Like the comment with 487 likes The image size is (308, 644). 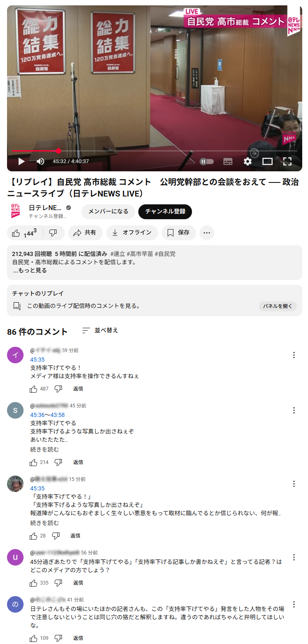tap(34, 389)
